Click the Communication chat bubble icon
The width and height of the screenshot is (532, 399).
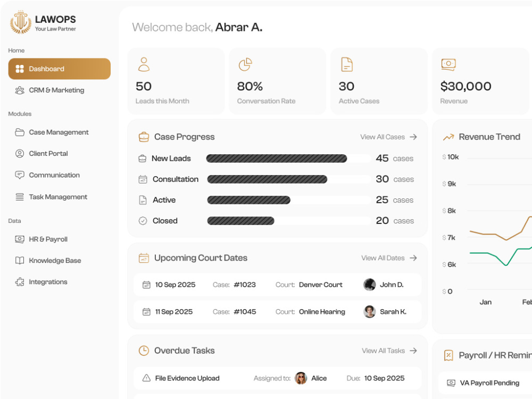point(20,175)
